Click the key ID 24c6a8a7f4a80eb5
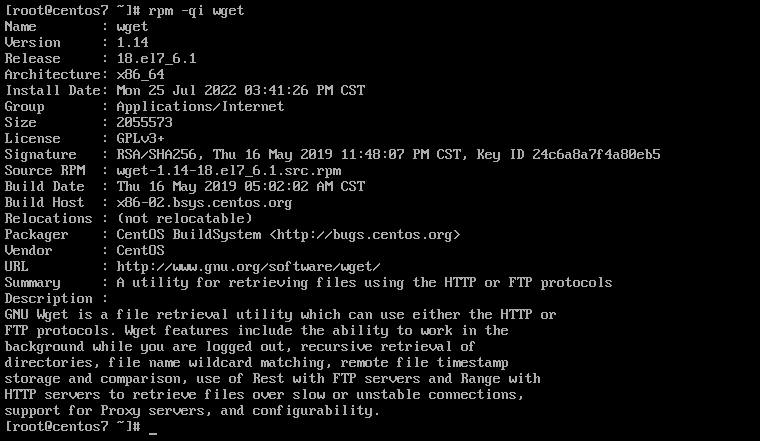This screenshot has height=441, width=760. (x=596, y=155)
